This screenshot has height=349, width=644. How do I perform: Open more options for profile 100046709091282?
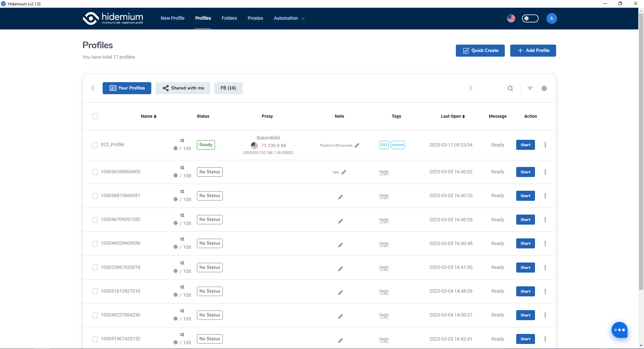(545, 220)
